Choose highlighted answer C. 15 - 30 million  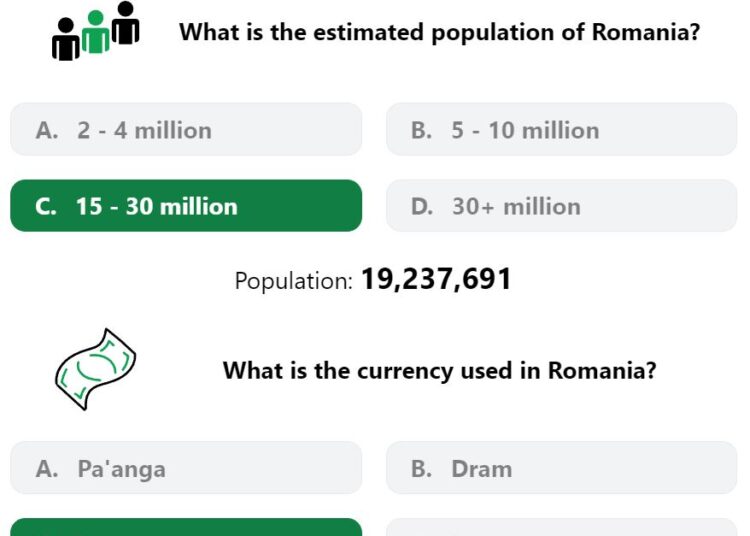tap(186, 206)
